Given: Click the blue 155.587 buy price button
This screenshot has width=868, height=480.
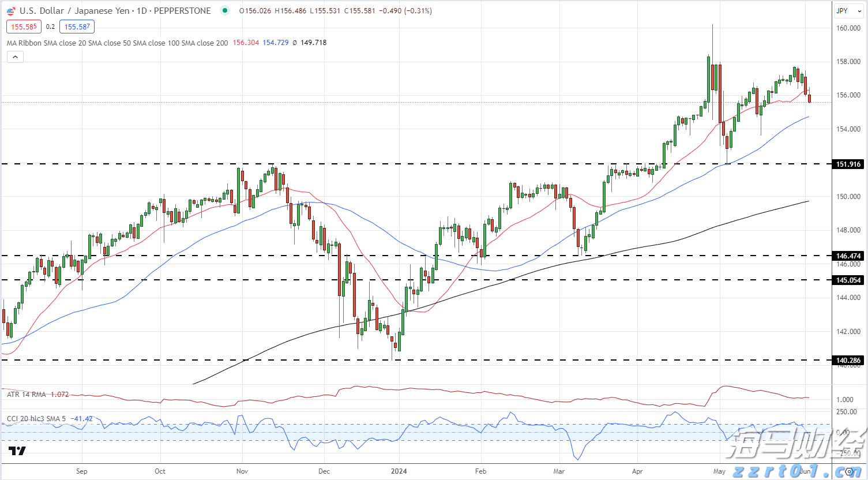Looking at the screenshot, I should [x=77, y=27].
